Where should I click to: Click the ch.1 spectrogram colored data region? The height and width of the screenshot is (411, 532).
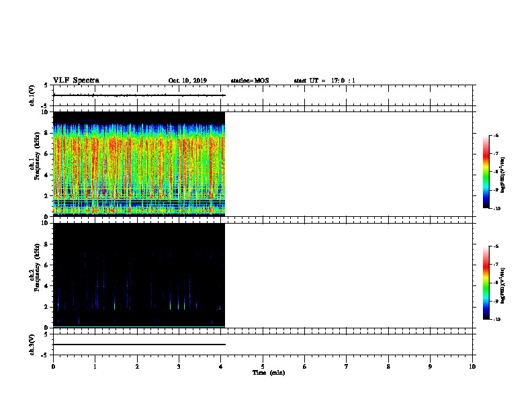(x=139, y=164)
